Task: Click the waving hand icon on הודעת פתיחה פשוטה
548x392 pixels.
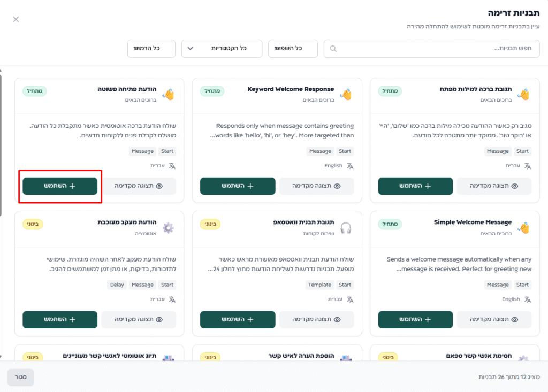Action: [168, 94]
